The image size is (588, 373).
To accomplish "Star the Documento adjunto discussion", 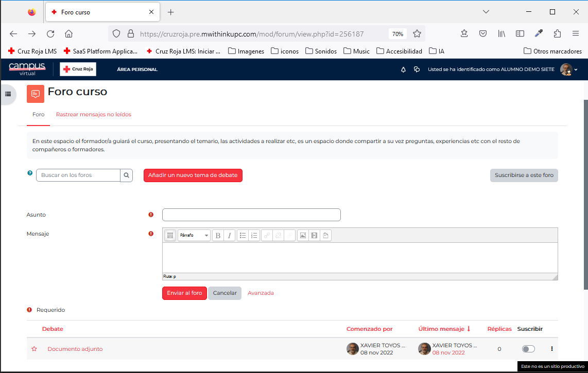I will (34, 349).
